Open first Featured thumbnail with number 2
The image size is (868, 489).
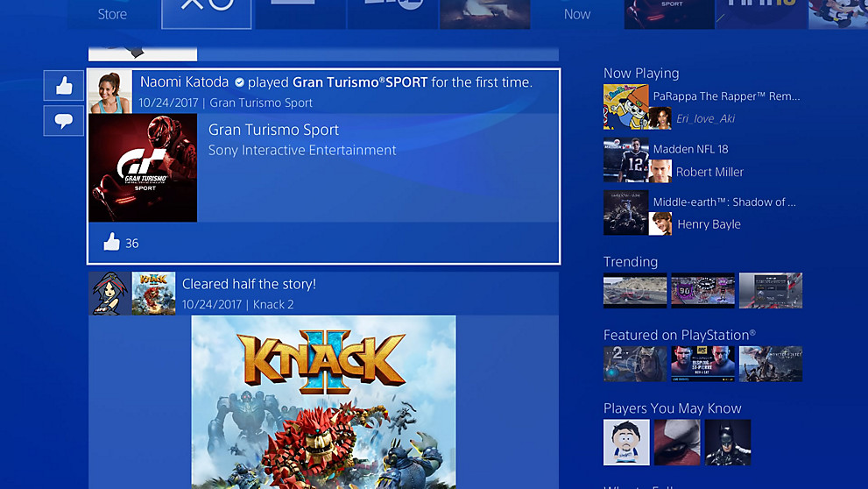[635, 364]
